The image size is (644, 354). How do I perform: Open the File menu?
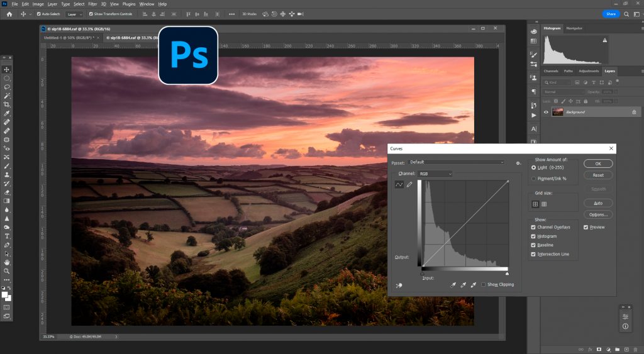(15, 4)
